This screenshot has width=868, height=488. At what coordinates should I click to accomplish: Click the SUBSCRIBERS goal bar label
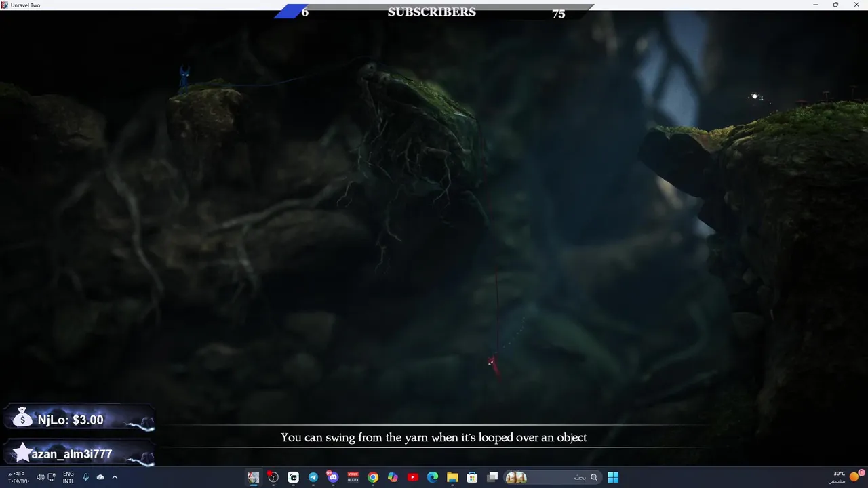tap(432, 12)
